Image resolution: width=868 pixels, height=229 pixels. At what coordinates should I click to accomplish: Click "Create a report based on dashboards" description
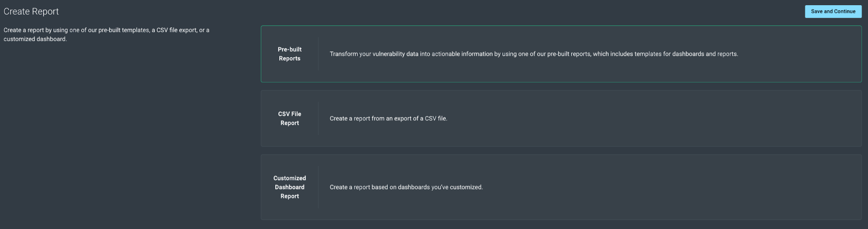click(x=406, y=187)
